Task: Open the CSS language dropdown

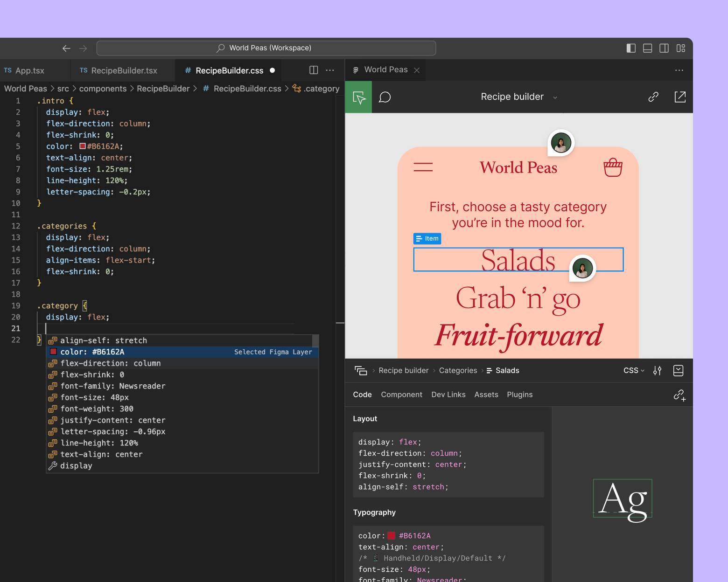Action: [x=633, y=370]
